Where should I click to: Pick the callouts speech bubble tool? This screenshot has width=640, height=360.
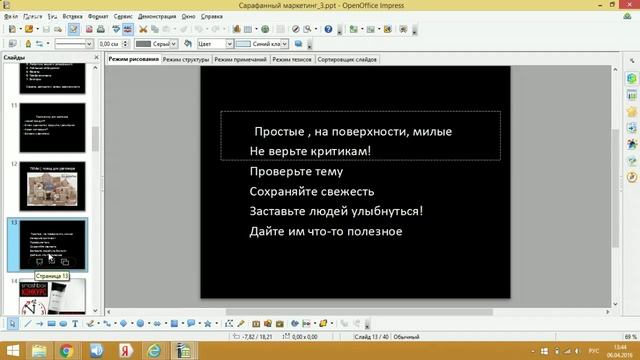191,324
